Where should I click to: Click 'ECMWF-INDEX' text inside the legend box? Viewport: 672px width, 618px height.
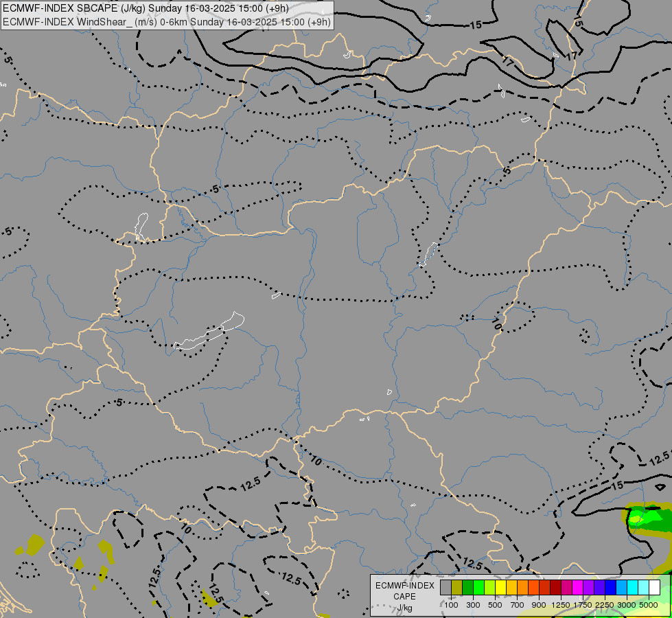(405, 586)
